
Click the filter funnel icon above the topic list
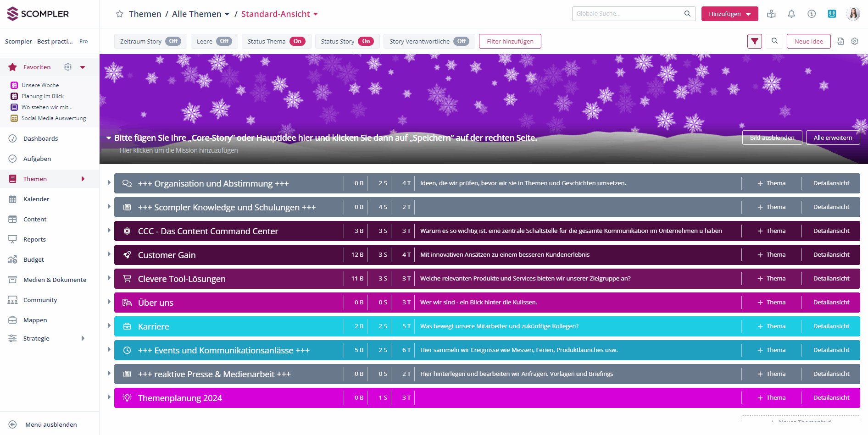point(754,41)
